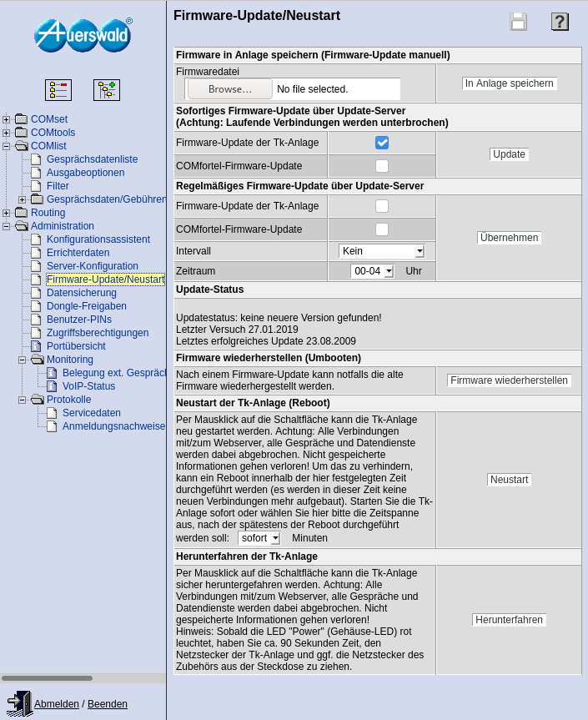Click the VoIP-Status page icon
Viewport: 588px width, 720px height.
(x=52, y=386)
